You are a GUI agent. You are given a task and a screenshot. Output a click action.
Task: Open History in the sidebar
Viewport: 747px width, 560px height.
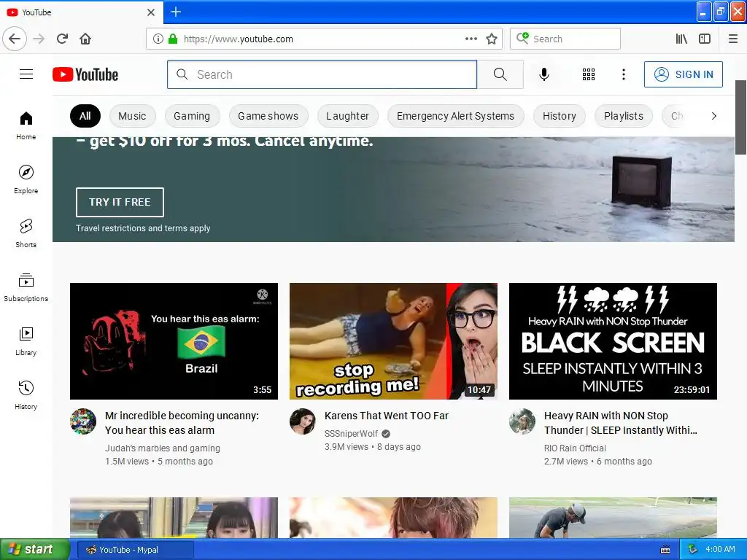click(26, 395)
